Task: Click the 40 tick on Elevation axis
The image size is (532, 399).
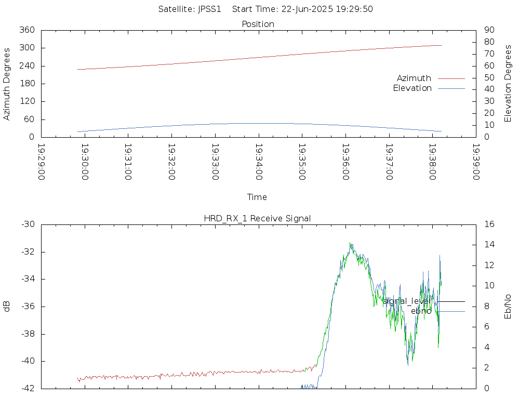Action: pyautogui.click(x=489, y=89)
